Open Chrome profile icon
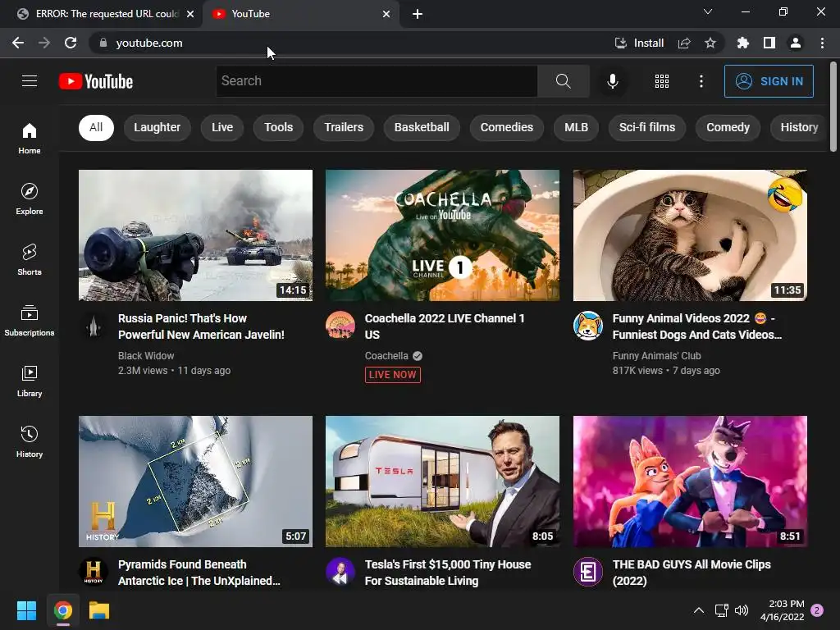The width and height of the screenshot is (840, 630). [795, 43]
